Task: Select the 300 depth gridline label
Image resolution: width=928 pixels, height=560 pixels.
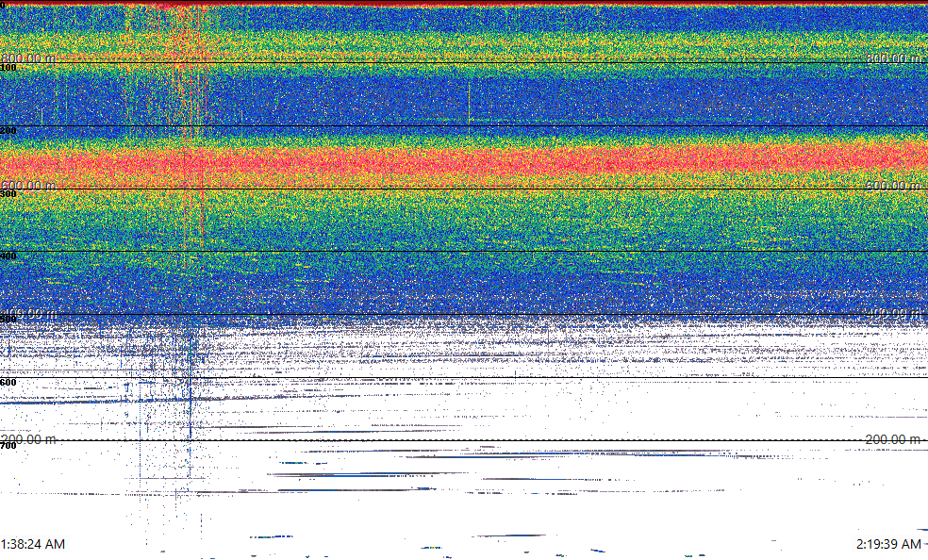Action: pos(8,194)
